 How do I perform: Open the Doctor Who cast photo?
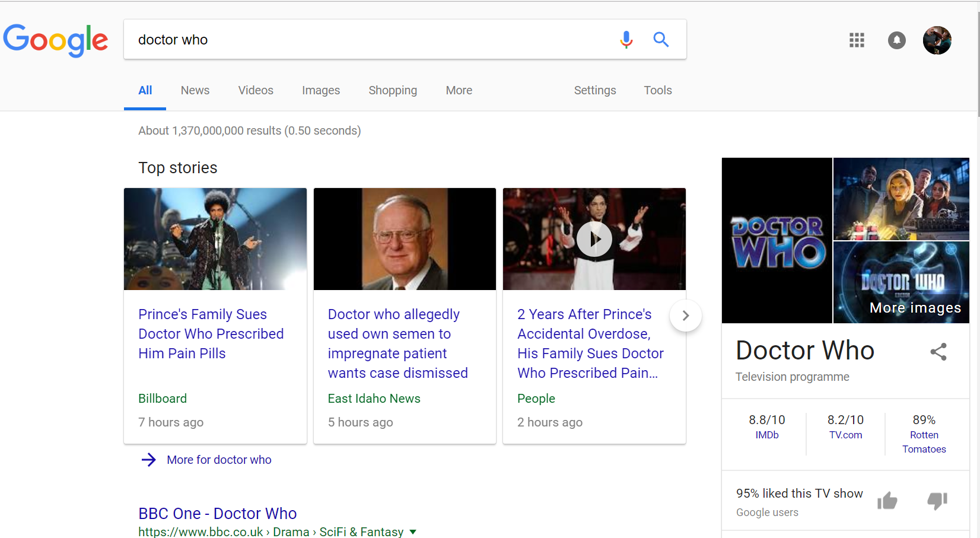[901, 199]
